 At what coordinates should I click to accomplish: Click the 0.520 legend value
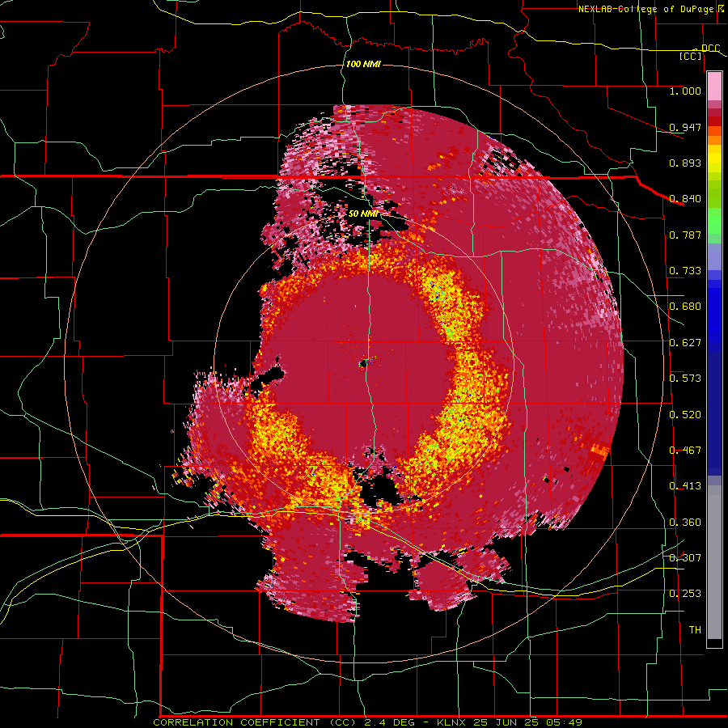pyautogui.click(x=685, y=415)
